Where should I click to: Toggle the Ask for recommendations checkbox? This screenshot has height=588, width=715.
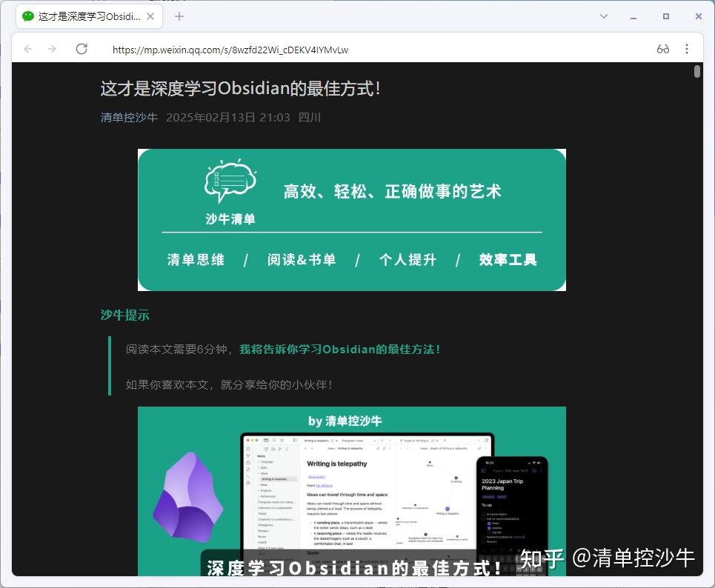pos(483,519)
